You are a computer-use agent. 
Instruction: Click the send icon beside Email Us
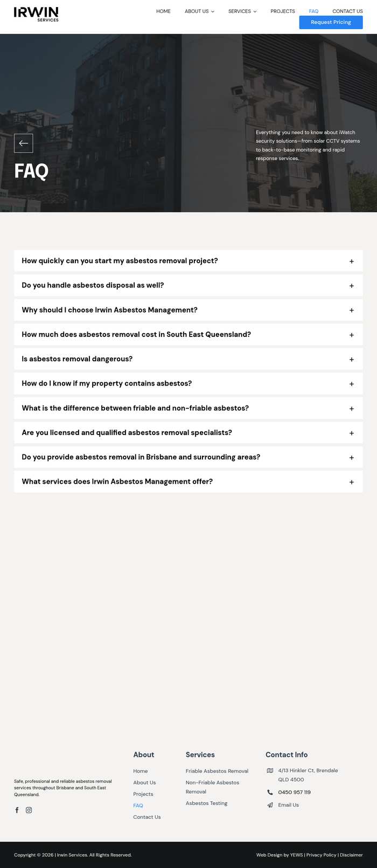point(269,805)
